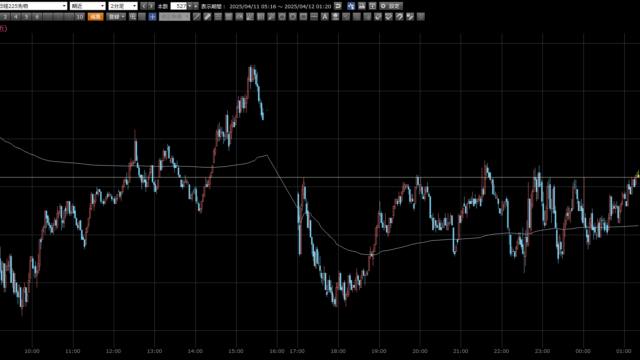The width and height of the screenshot is (640, 360).
Task: Open the greyed-out dropdown beside crosshair button
Action: (174, 17)
